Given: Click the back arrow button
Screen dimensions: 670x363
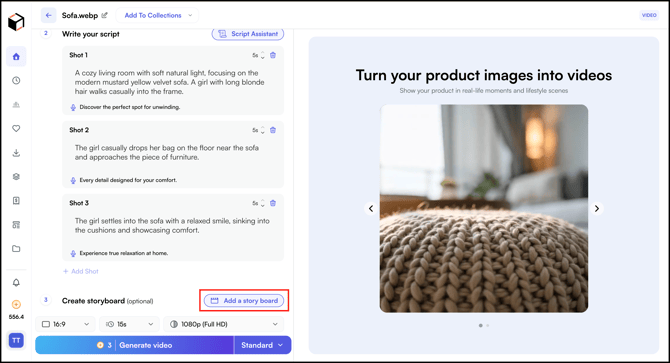Looking at the screenshot, I should [x=48, y=15].
